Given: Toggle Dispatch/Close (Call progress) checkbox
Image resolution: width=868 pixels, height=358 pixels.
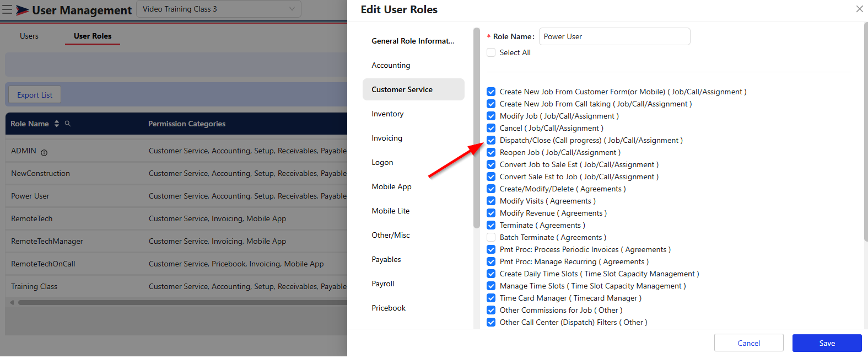Looking at the screenshot, I should (x=491, y=140).
